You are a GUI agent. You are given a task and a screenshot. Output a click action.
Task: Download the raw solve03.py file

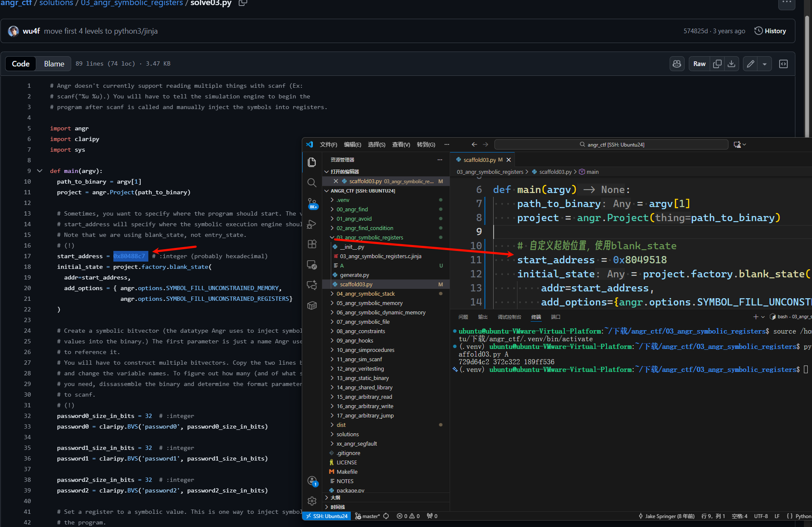coord(731,64)
